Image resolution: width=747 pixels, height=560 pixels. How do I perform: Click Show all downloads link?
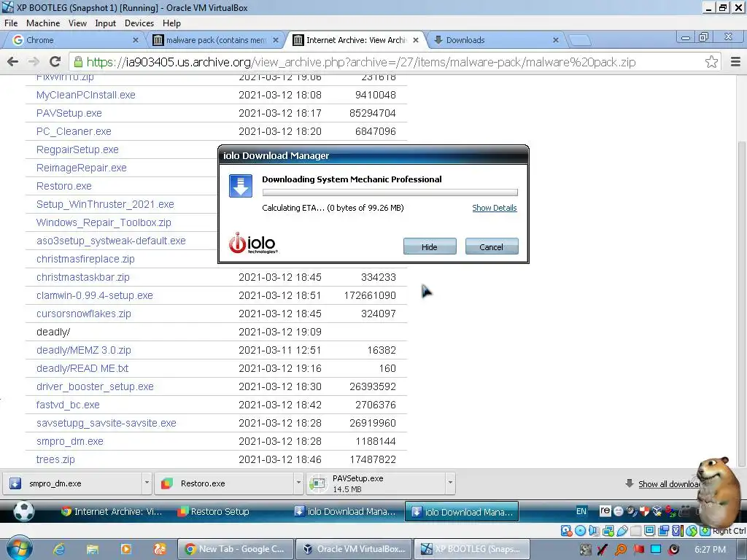pyautogui.click(x=668, y=484)
